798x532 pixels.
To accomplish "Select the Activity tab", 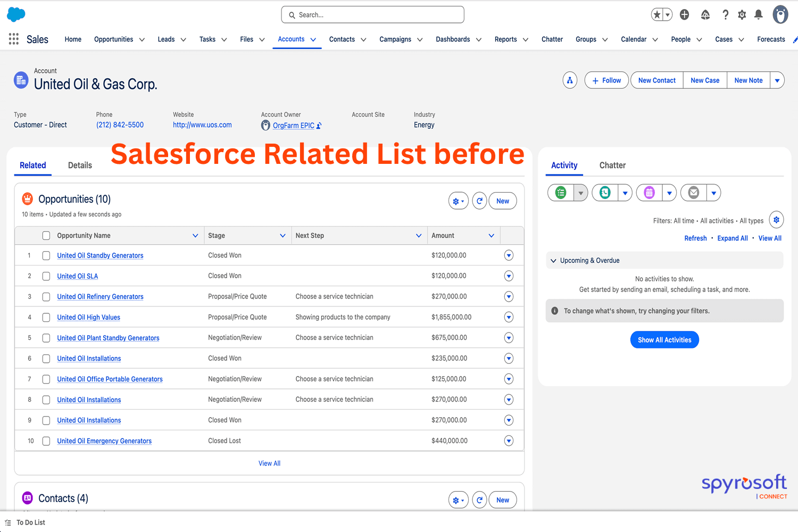I will point(564,165).
